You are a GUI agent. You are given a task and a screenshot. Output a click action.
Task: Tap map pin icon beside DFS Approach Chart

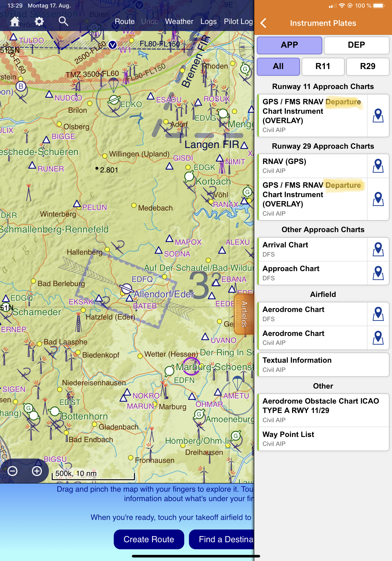click(x=378, y=273)
